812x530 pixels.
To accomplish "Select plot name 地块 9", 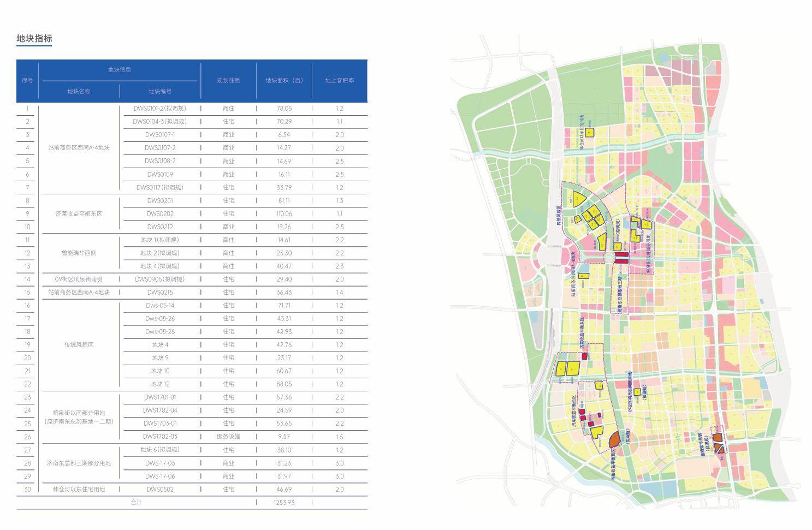I will [x=160, y=358].
